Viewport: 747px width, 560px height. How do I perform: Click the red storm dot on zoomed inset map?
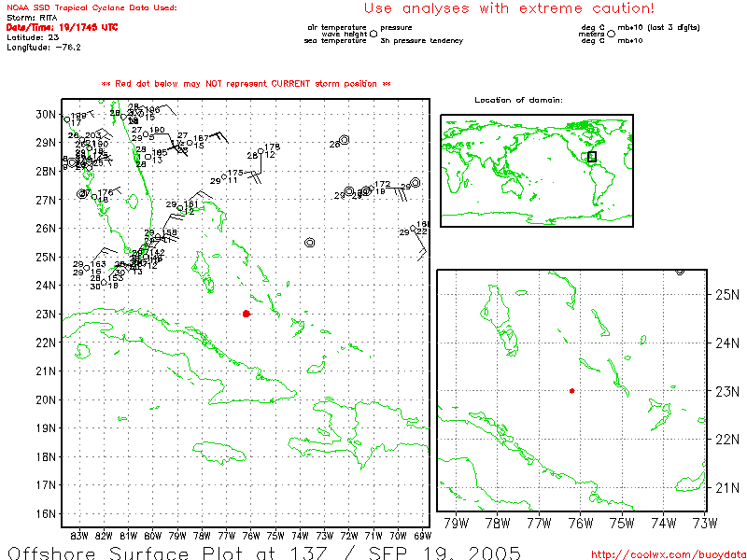pyautogui.click(x=571, y=391)
